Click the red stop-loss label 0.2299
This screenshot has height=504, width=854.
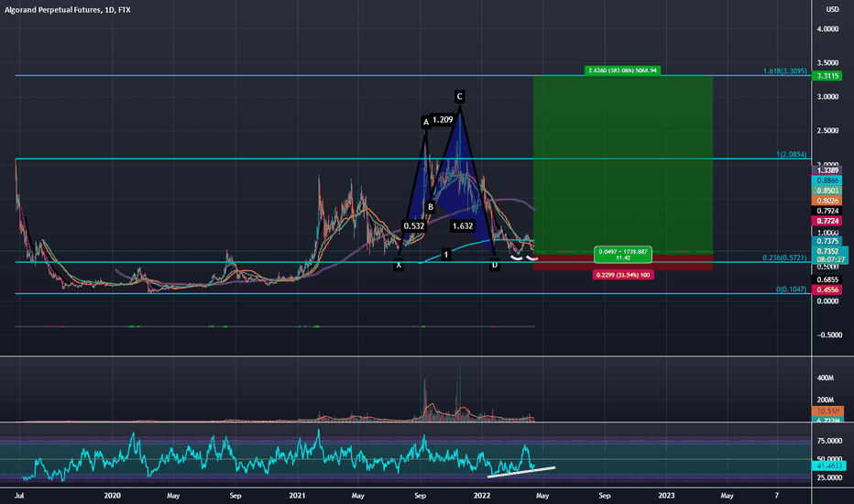(x=623, y=275)
